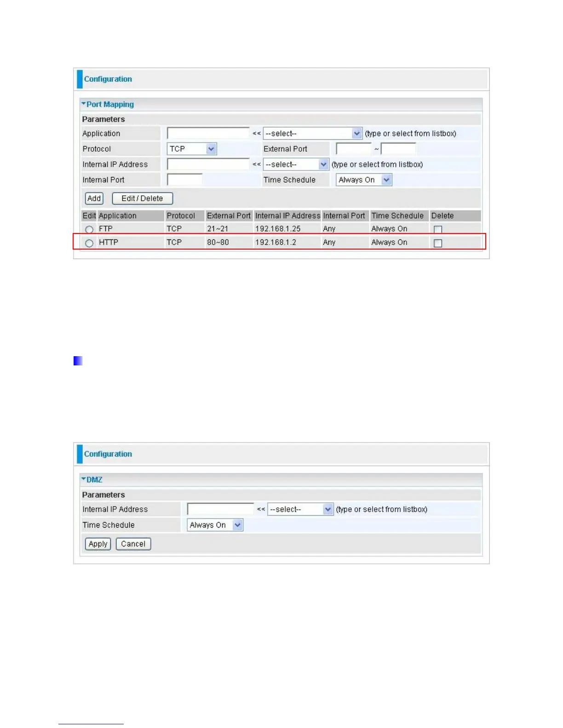563x728 pixels.
Task: Check the Delete box for FTP row
Action: pyautogui.click(x=438, y=229)
